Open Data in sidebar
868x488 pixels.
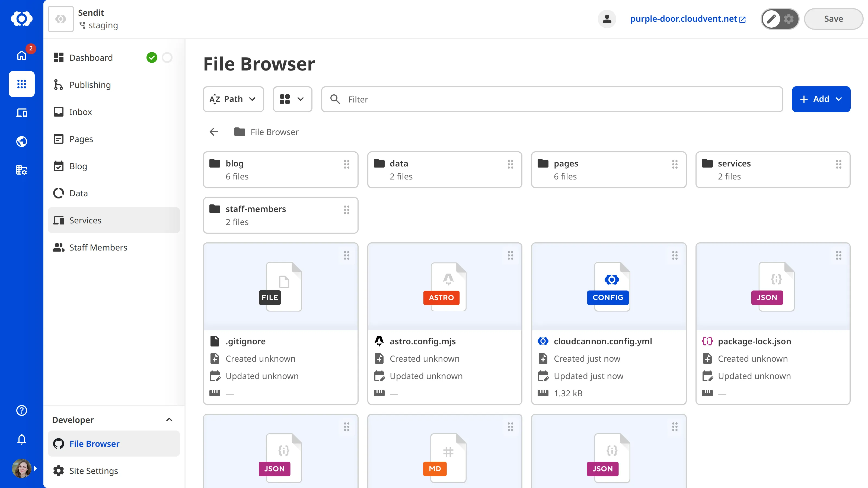[x=114, y=193]
